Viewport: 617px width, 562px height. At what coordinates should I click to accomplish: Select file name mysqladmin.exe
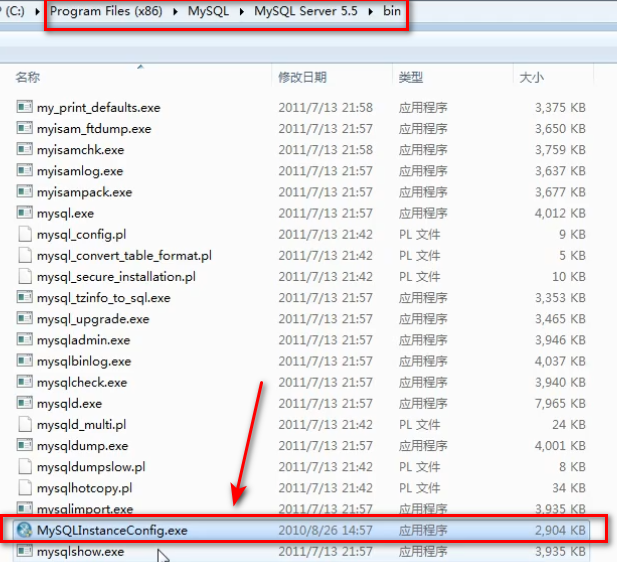click(83, 340)
